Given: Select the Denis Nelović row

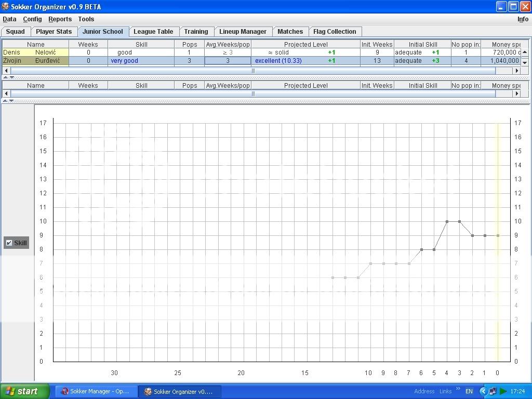Looking at the screenshot, I should [261, 52].
